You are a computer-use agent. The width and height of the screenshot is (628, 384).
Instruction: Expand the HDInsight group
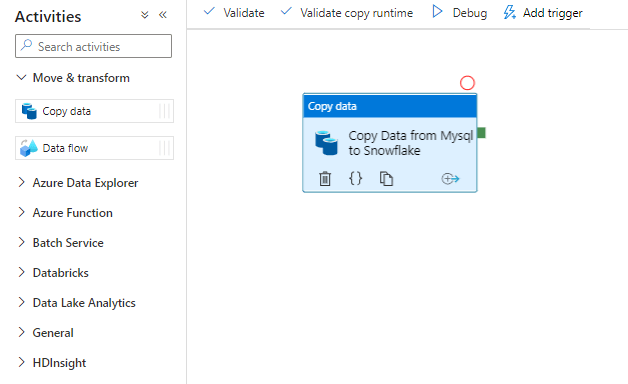pyautogui.click(x=22, y=363)
